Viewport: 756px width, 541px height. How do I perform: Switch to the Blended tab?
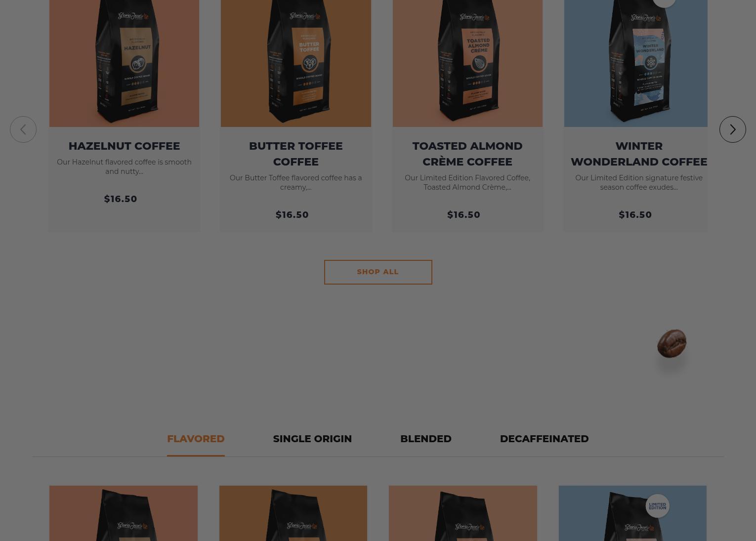point(425,439)
